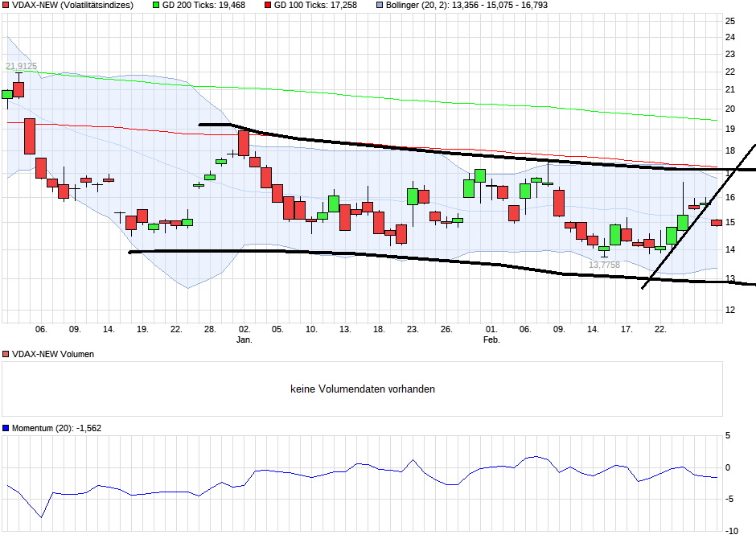The height and width of the screenshot is (539, 756).
Task: Click the x-axis date label '28.'
Action: click(x=210, y=329)
